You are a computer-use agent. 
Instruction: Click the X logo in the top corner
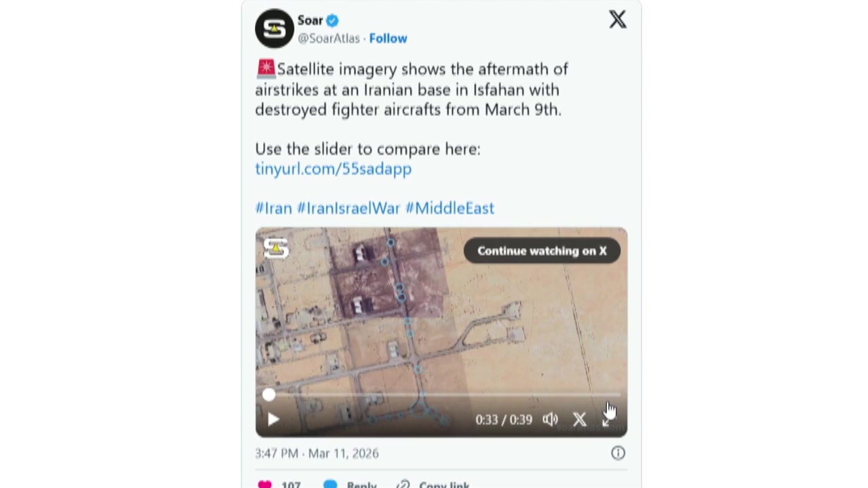tap(617, 20)
